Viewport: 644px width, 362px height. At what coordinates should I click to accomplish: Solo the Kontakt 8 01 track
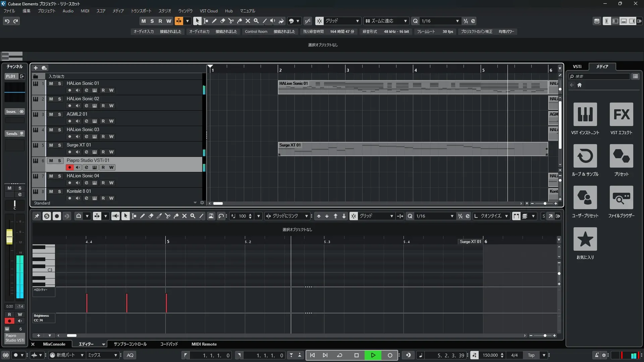(59, 191)
